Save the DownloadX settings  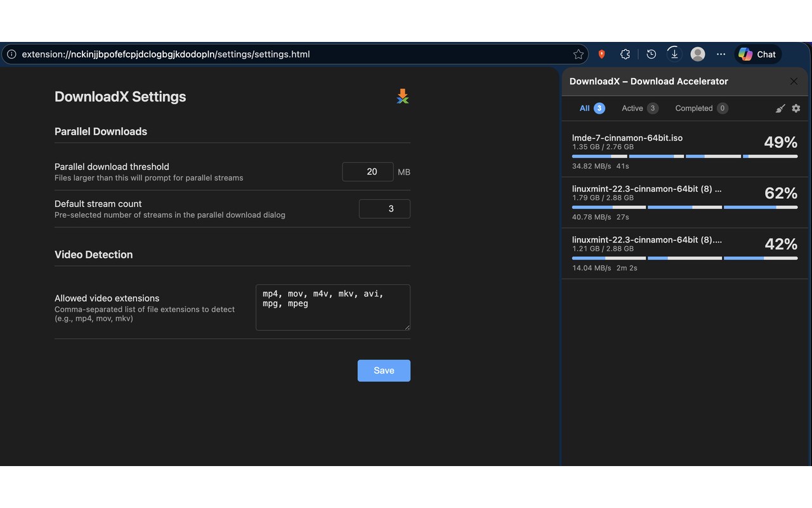pyautogui.click(x=384, y=371)
